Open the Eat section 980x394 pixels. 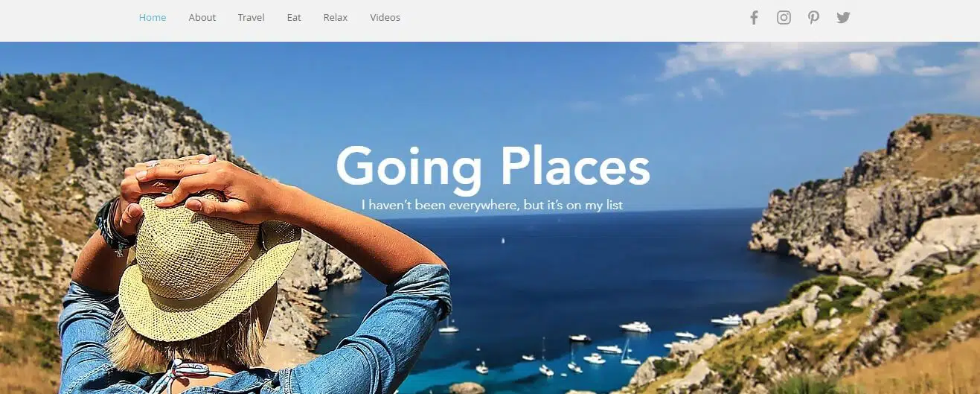pyautogui.click(x=294, y=17)
